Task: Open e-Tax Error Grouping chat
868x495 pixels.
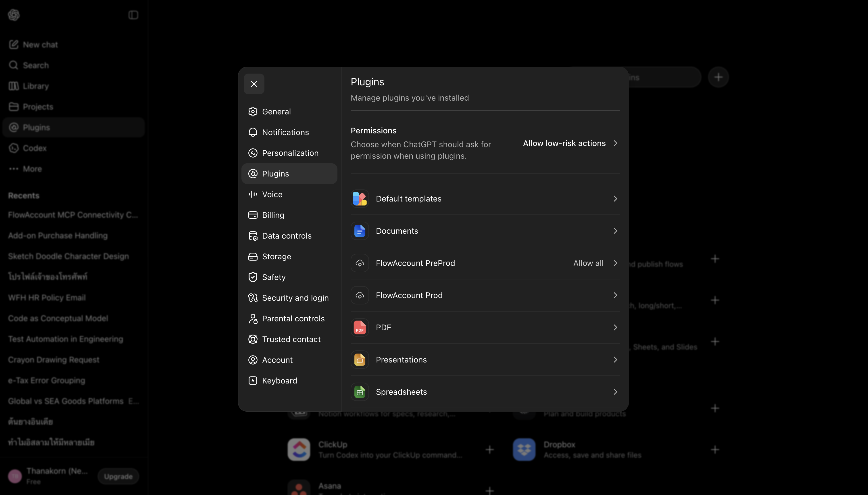Action: (73, 381)
